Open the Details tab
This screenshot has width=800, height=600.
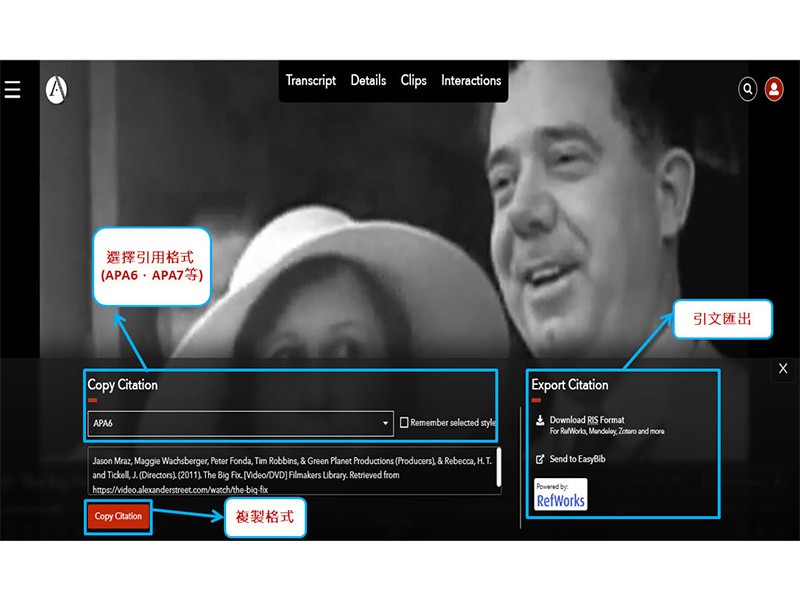tap(368, 81)
